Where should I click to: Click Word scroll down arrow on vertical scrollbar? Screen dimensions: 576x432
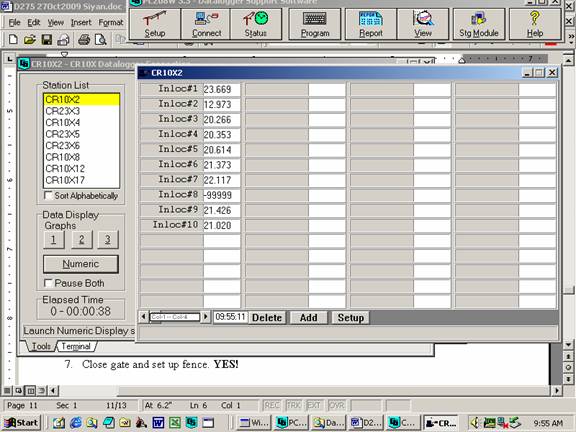click(x=568, y=345)
